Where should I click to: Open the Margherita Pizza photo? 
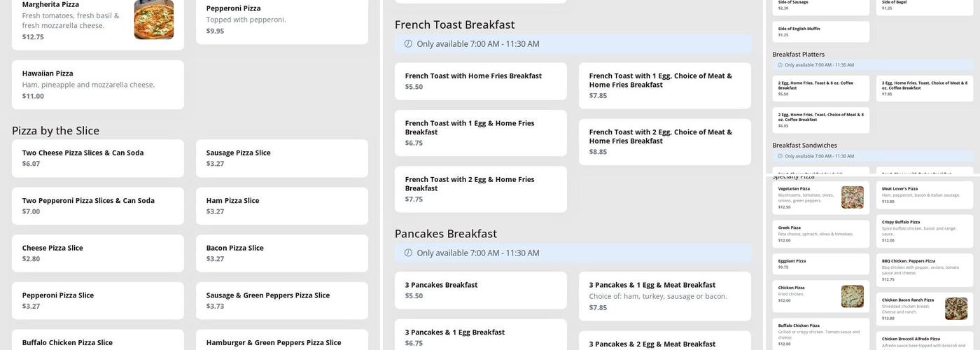[154, 20]
